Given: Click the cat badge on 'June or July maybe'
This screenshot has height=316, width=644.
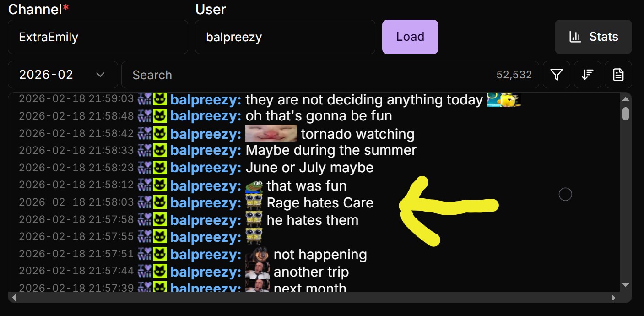Looking at the screenshot, I should coord(159,168).
